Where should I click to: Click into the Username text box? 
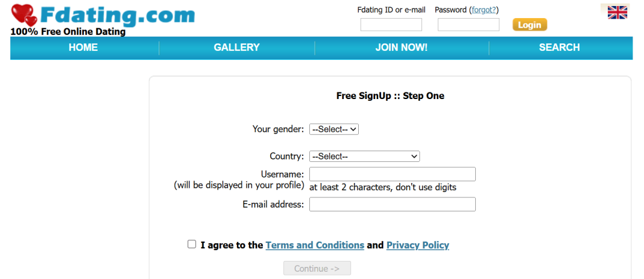coord(393,175)
